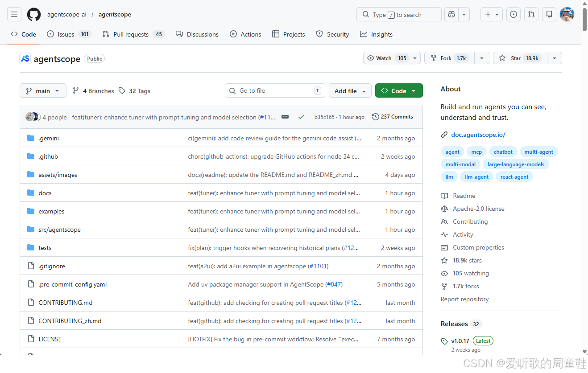588x373 pixels.
Task: Open the 4 Branches link
Action: click(93, 91)
